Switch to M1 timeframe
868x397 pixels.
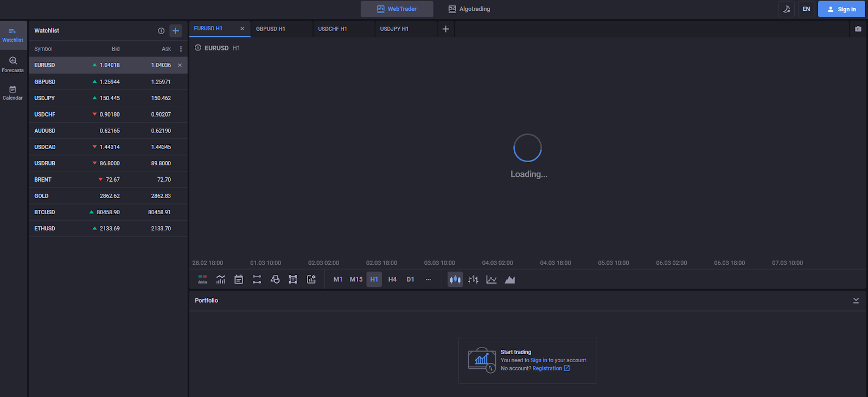point(338,279)
